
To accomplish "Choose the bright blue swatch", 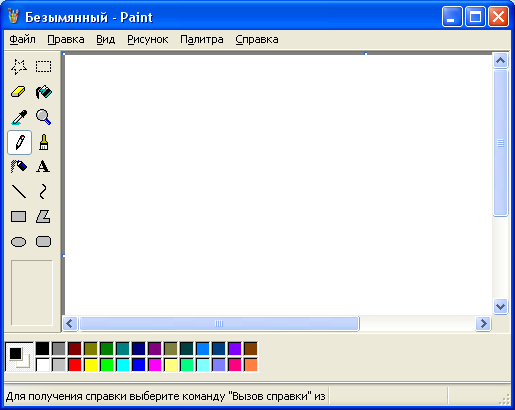I will coord(139,365).
